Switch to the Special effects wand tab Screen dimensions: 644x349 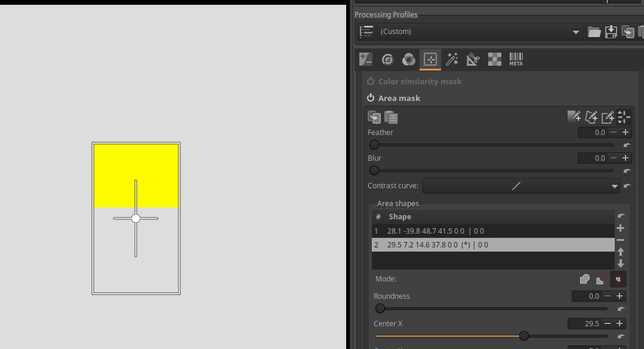pyautogui.click(x=452, y=59)
